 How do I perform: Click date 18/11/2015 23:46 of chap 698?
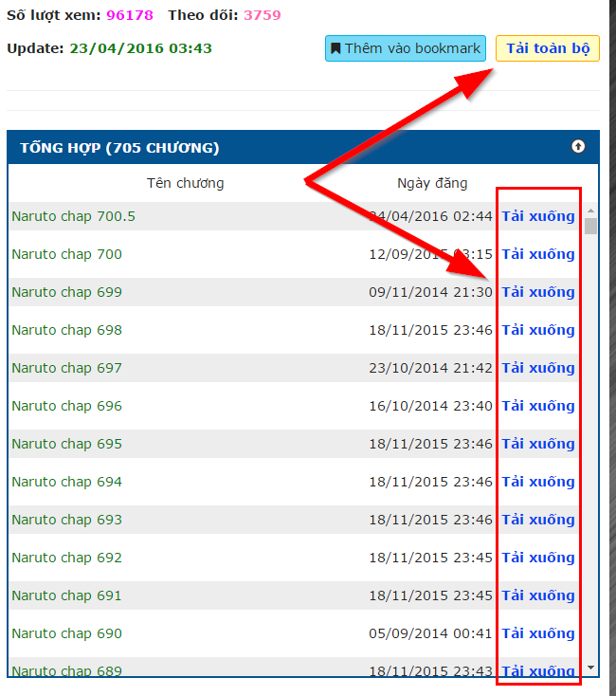430,330
